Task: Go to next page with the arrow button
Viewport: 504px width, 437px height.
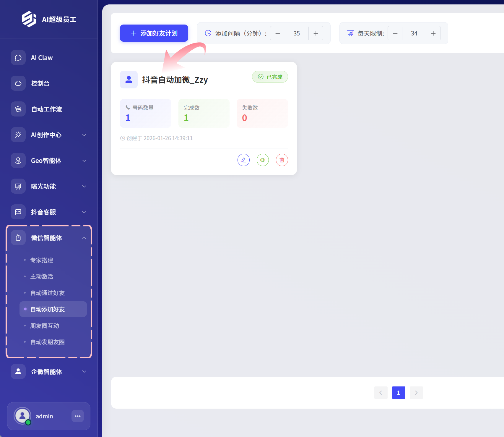Action: (x=416, y=393)
